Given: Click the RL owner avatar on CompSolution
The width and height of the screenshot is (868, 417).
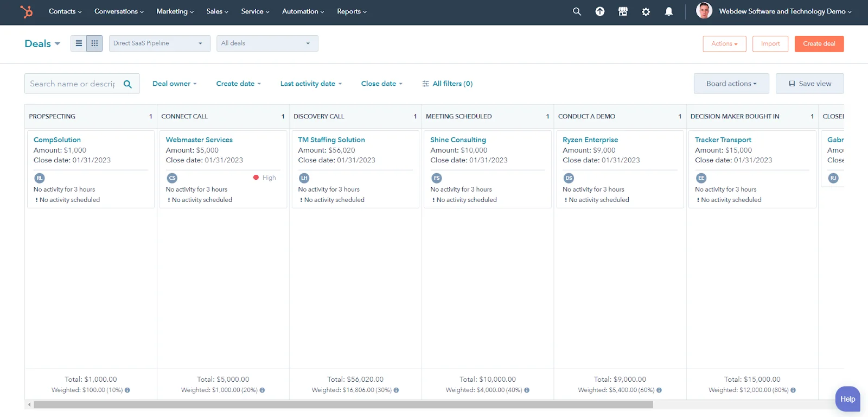Looking at the screenshot, I should click(39, 178).
